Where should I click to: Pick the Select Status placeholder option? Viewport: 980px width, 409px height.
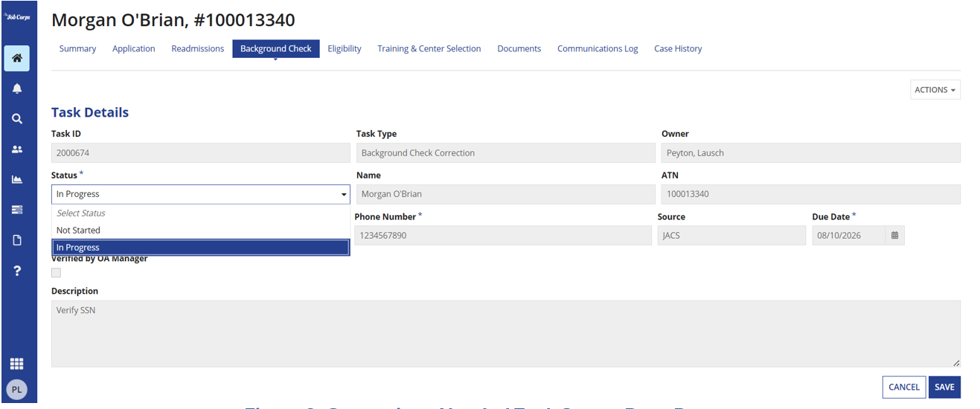(x=201, y=213)
